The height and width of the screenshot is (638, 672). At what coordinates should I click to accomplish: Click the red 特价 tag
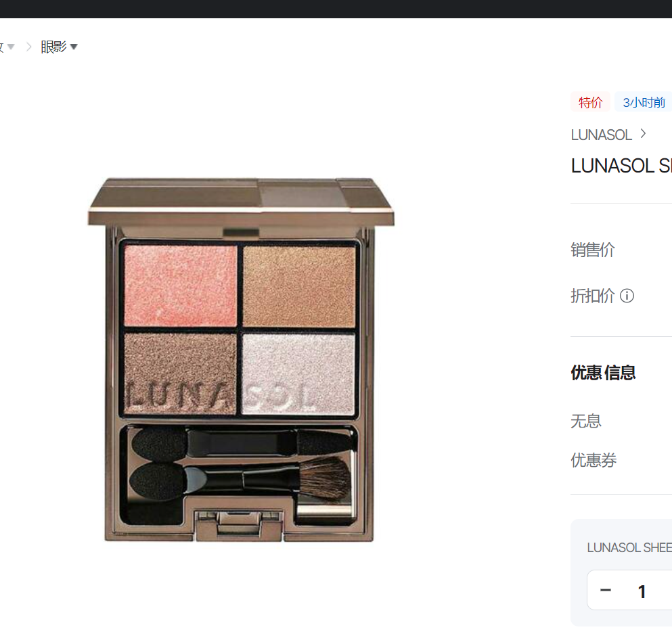pyautogui.click(x=590, y=102)
